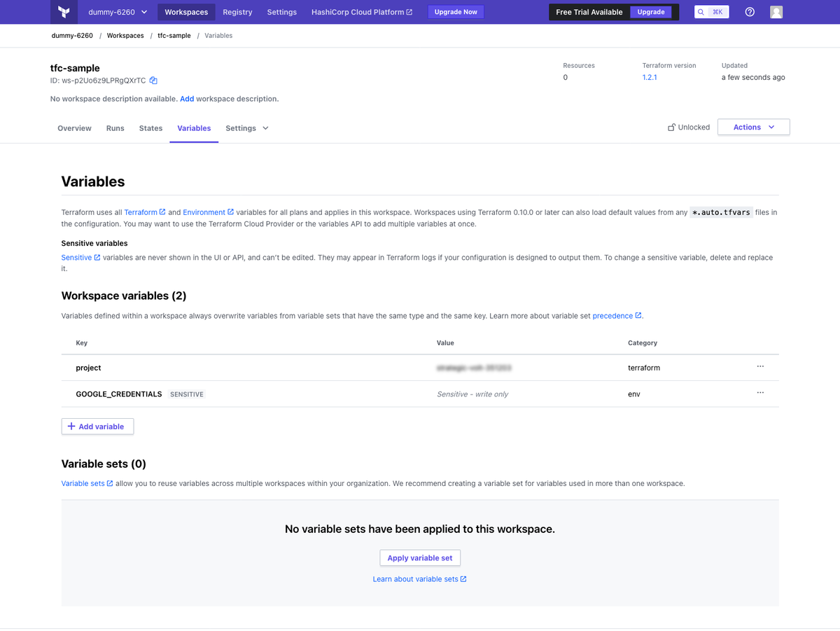The width and height of the screenshot is (840, 631).
Task: Click Upgrade in the Free Trial banner
Action: pyautogui.click(x=651, y=12)
